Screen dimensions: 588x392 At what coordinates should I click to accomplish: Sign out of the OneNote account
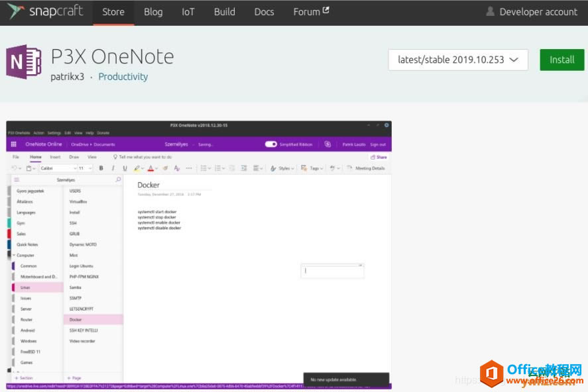tap(379, 144)
